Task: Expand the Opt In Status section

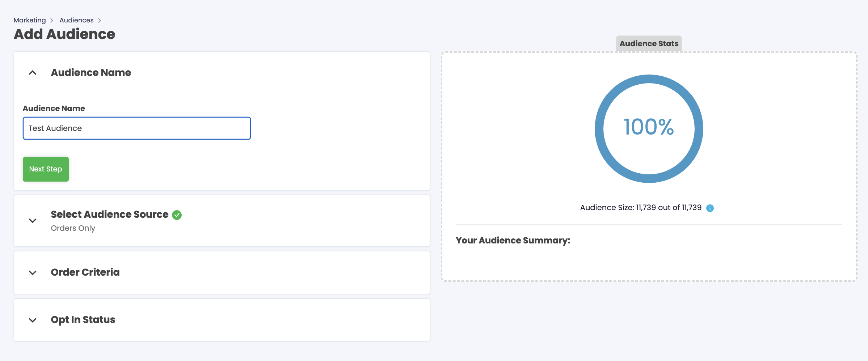Action: [x=33, y=320]
